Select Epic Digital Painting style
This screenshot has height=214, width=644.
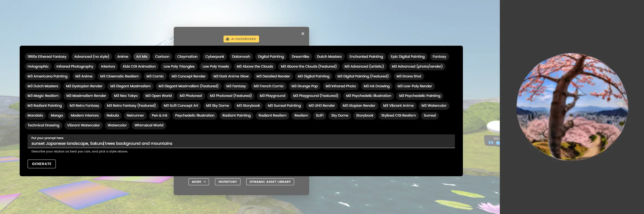408,57
